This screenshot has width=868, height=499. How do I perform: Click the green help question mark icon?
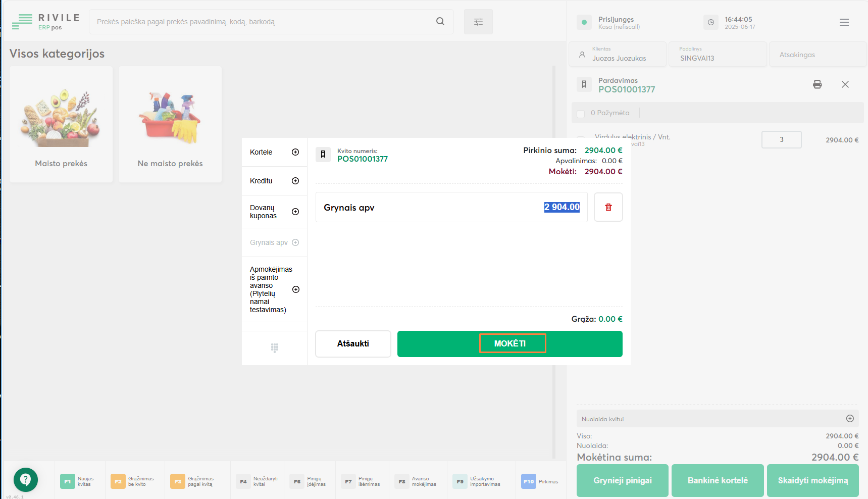26,479
